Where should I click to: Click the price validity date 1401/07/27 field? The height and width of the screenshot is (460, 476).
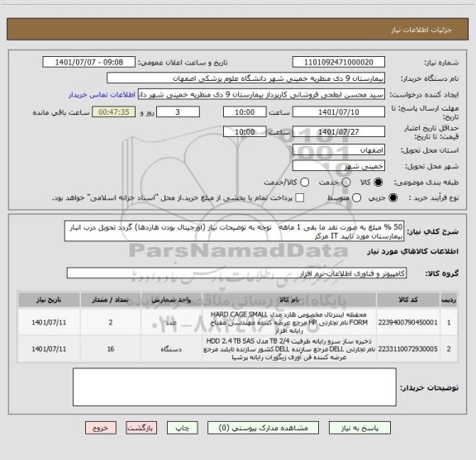[339, 131]
